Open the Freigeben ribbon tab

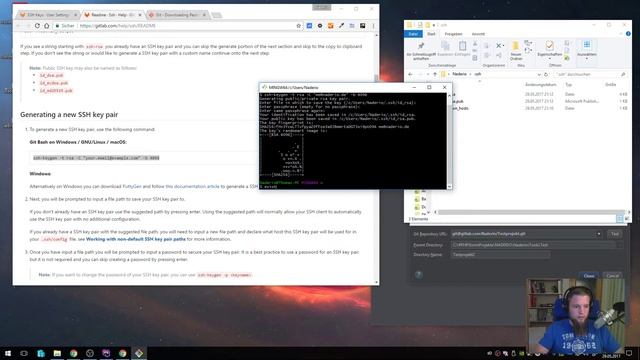pyautogui.click(x=453, y=34)
